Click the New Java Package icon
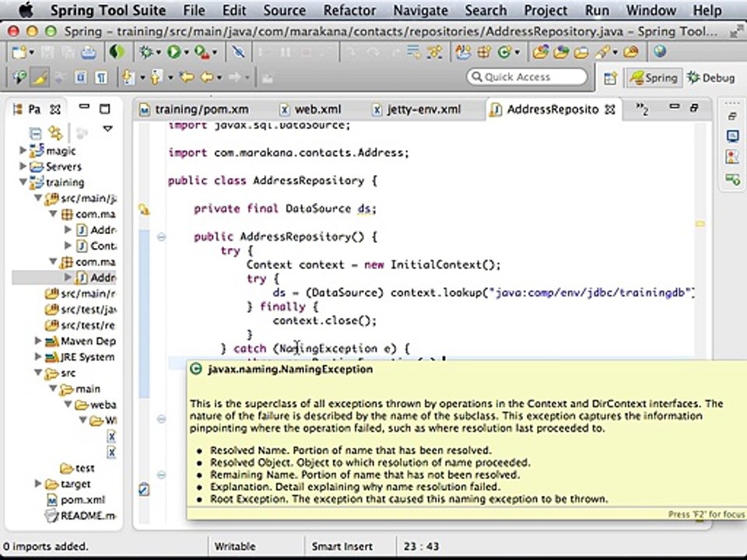 point(484,52)
